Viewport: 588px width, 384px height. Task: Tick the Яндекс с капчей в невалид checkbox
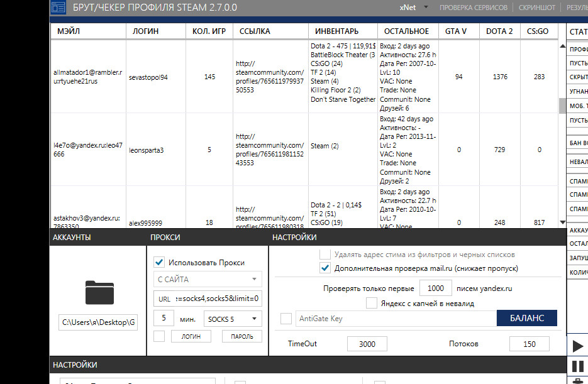(371, 303)
